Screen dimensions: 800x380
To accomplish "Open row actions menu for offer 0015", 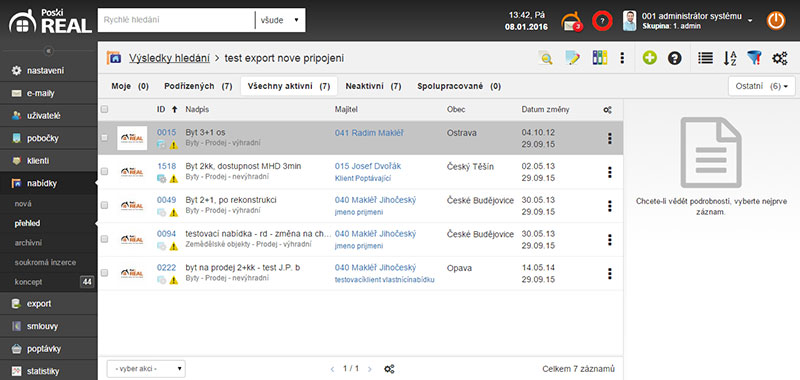I will (x=609, y=138).
